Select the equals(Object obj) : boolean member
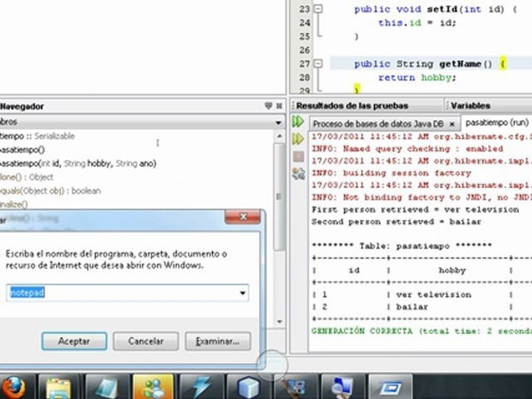The width and height of the screenshot is (532, 399). pyautogui.click(x=50, y=191)
